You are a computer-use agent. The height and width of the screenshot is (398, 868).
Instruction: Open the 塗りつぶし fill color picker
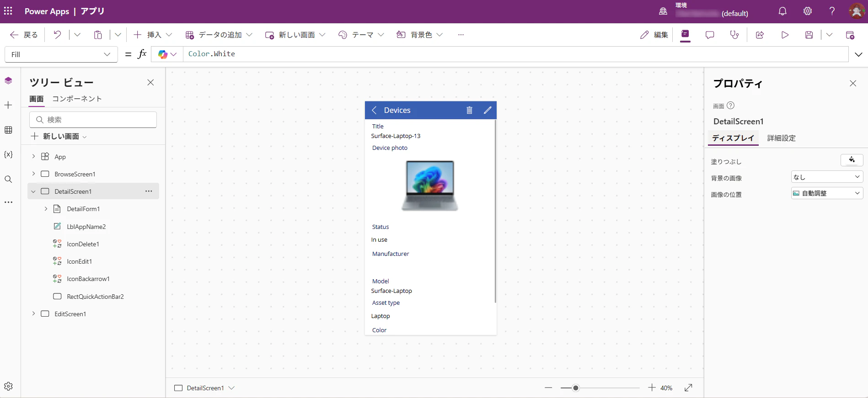(852, 160)
